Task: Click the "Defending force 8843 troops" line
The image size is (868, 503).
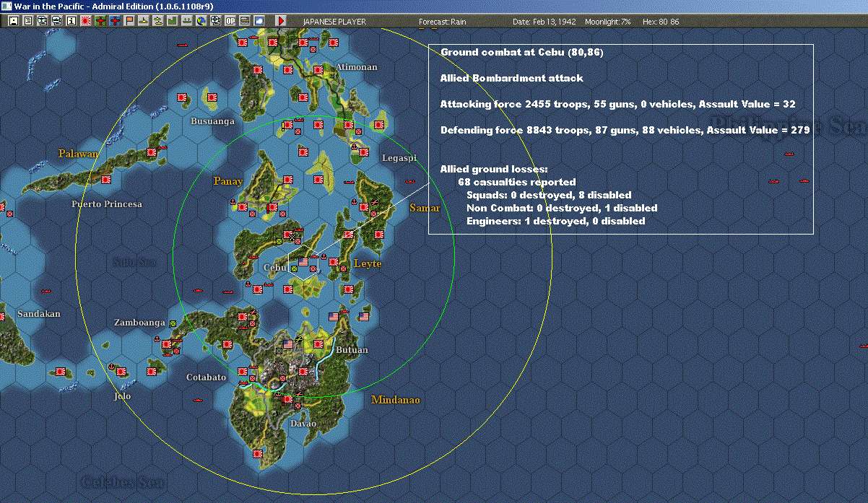Action: pyautogui.click(x=625, y=131)
